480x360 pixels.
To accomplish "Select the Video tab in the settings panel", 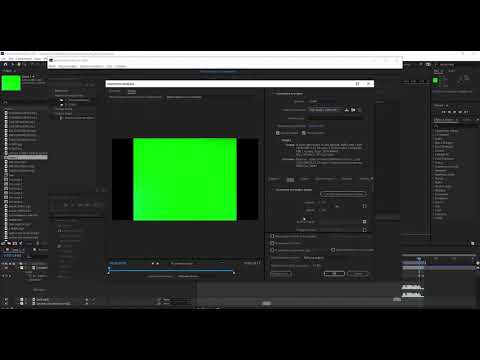I will tap(290, 179).
